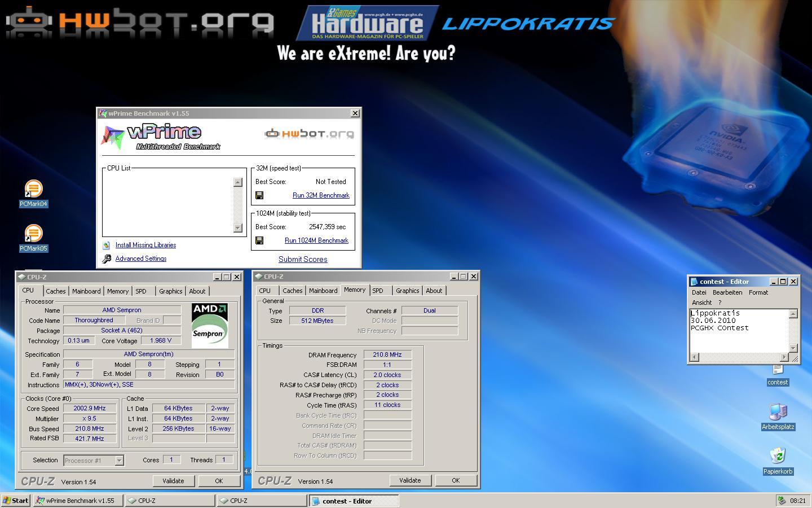This screenshot has width=812, height=508.
Task: Open Mainboard tab in left CPU-Z window
Action: coord(86,291)
